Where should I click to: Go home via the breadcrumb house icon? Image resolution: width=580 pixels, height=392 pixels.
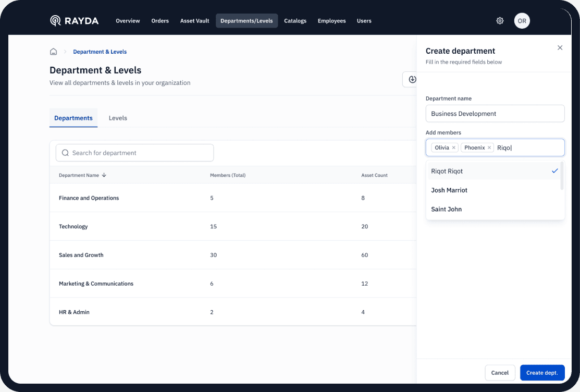54,52
